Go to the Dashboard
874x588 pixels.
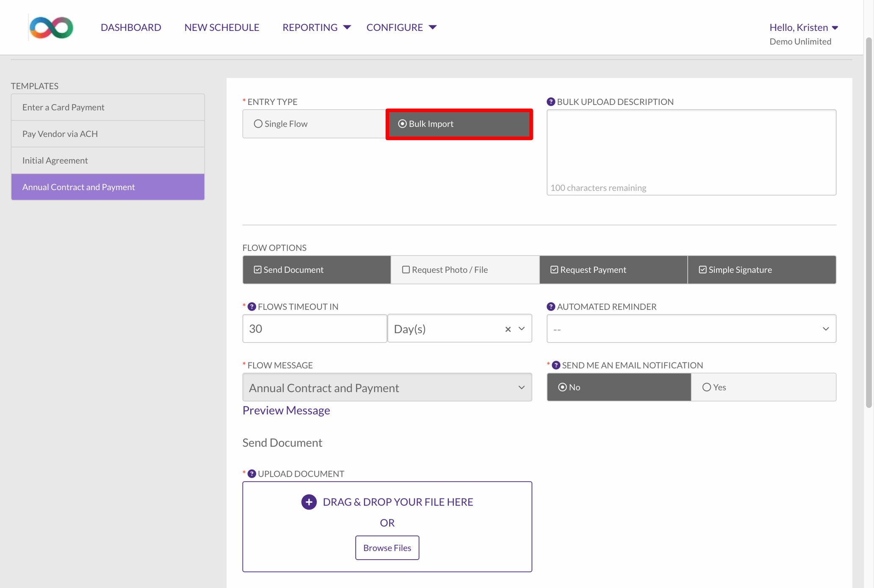click(x=131, y=27)
